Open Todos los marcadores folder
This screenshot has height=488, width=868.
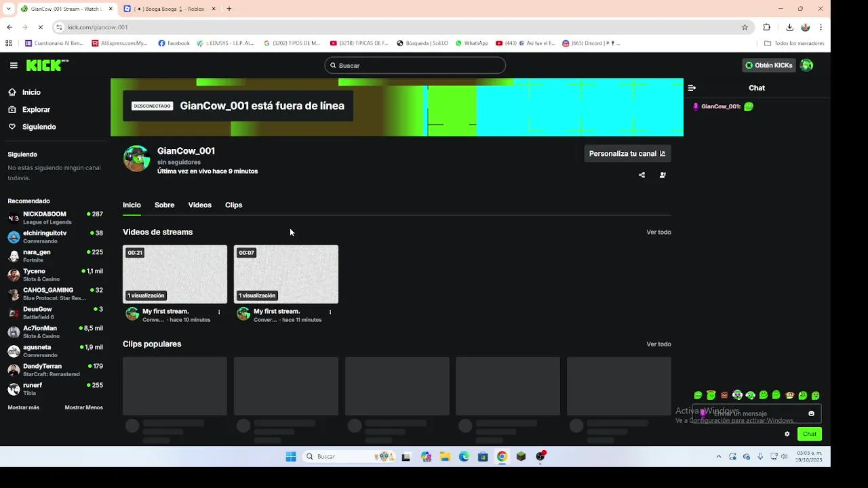point(794,43)
